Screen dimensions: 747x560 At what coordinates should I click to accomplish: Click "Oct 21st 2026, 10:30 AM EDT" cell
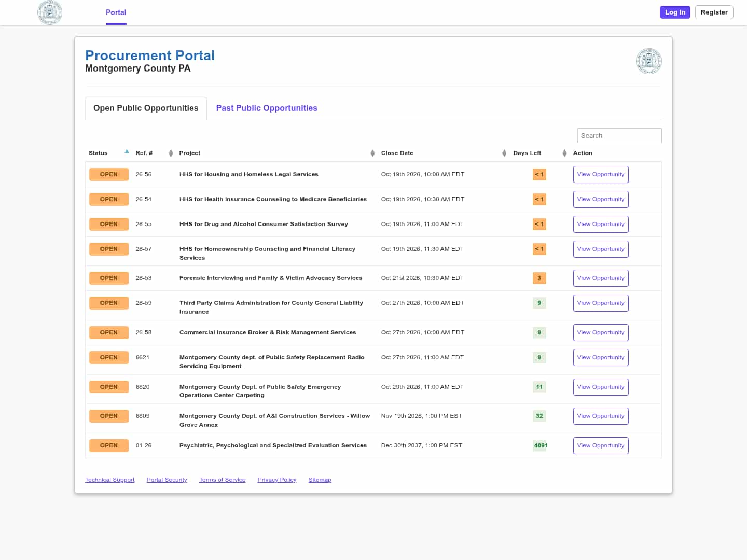coord(422,278)
